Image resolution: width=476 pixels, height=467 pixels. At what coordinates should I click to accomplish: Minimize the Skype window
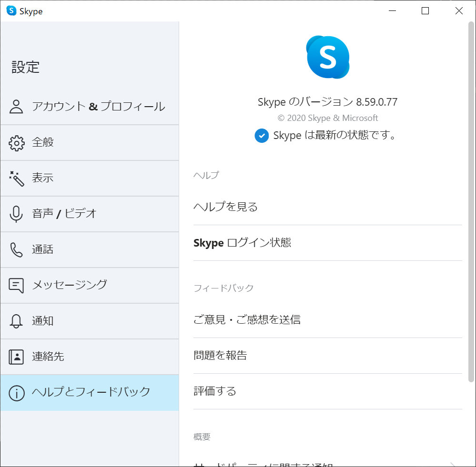click(393, 11)
